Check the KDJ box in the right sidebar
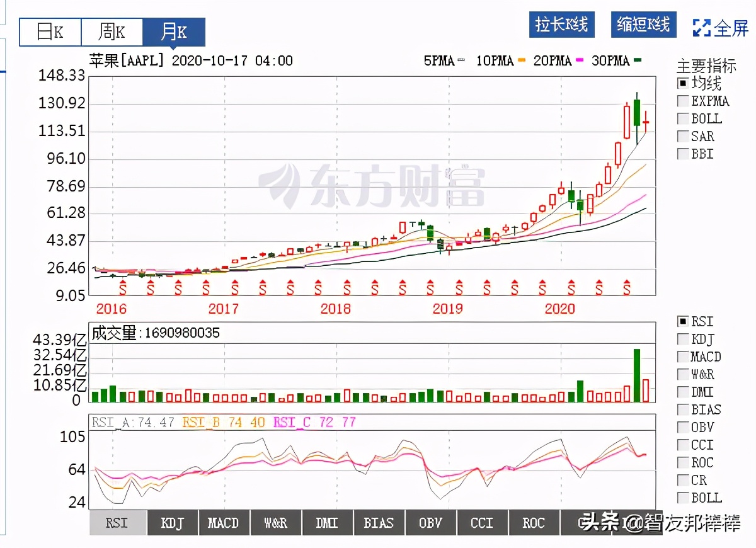 (683, 339)
